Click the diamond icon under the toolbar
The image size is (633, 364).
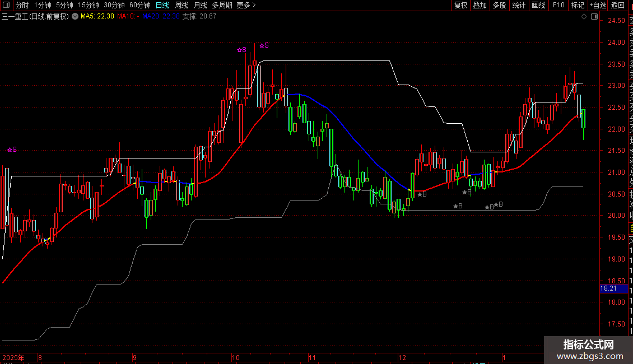click(584, 16)
